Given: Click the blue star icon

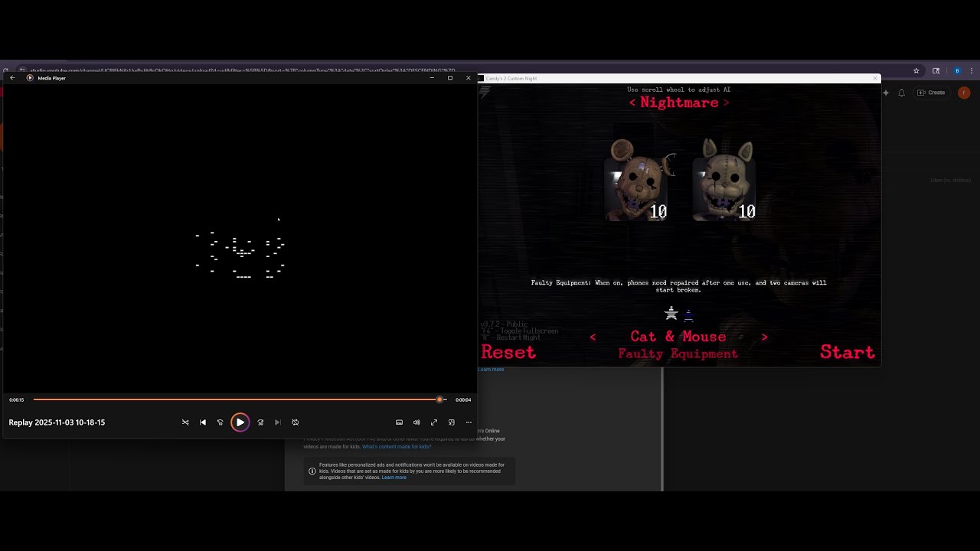Looking at the screenshot, I should pyautogui.click(x=688, y=315).
